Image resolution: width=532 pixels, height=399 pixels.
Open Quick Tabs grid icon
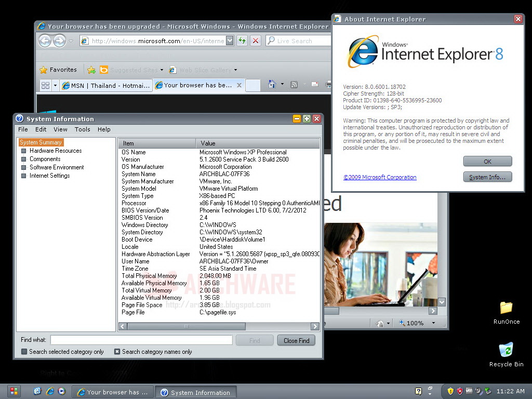[x=45, y=86]
